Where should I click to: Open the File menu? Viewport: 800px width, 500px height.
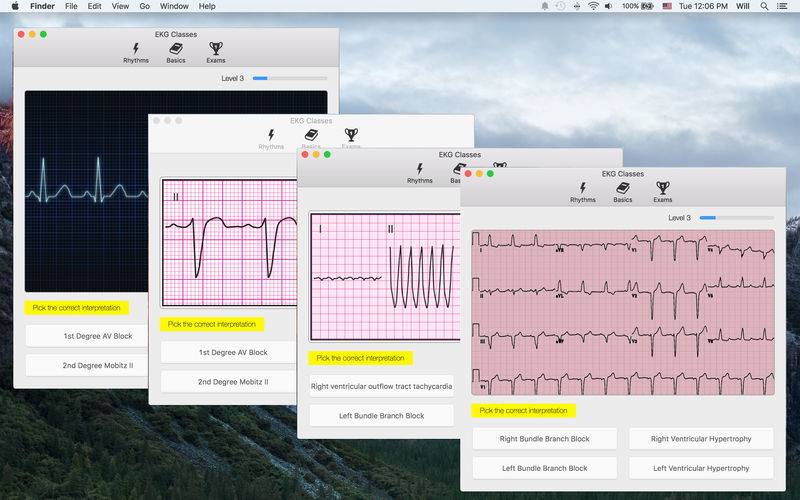click(x=71, y=6)
